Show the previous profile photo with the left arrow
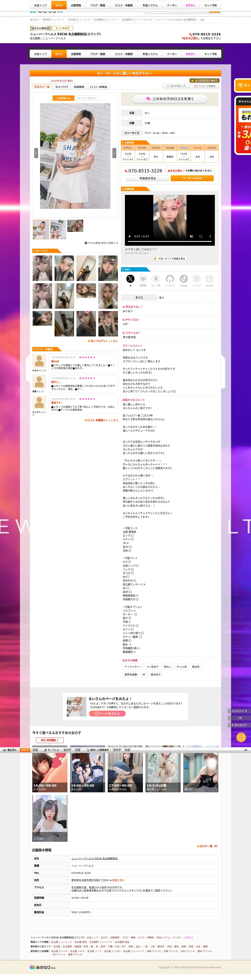 click(36, 153)
